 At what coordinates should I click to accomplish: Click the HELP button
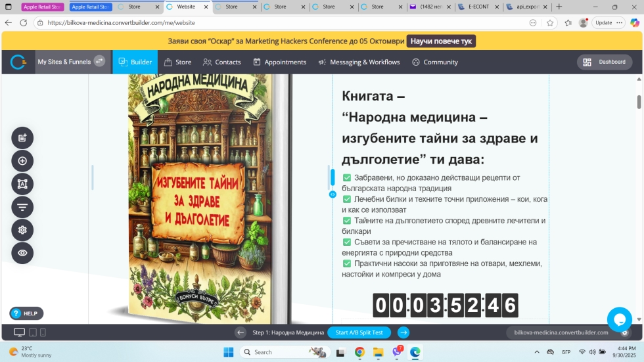tap(26, 313)
